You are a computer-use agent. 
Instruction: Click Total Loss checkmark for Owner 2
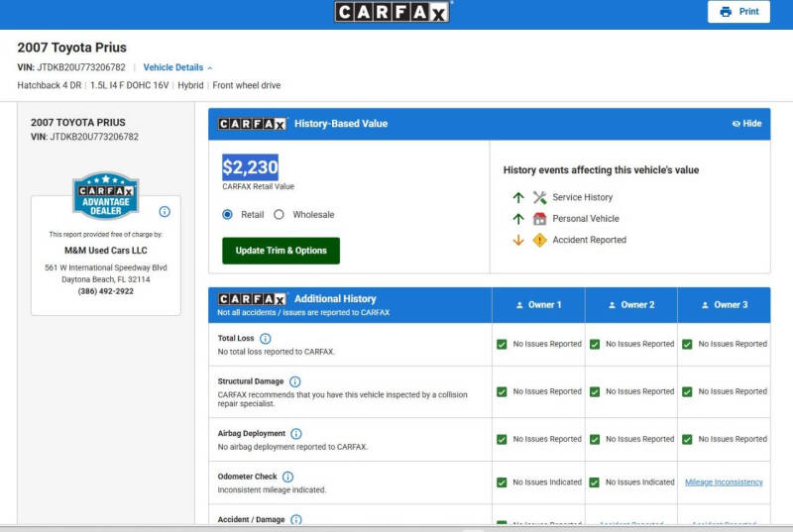pyautogui.click(x=595, y=344)
